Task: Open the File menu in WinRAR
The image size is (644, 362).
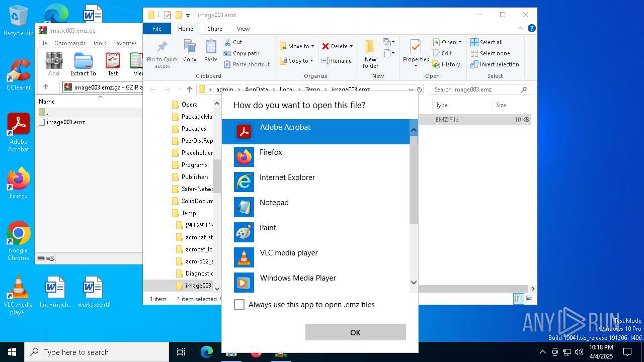Action: click(43, 43)
